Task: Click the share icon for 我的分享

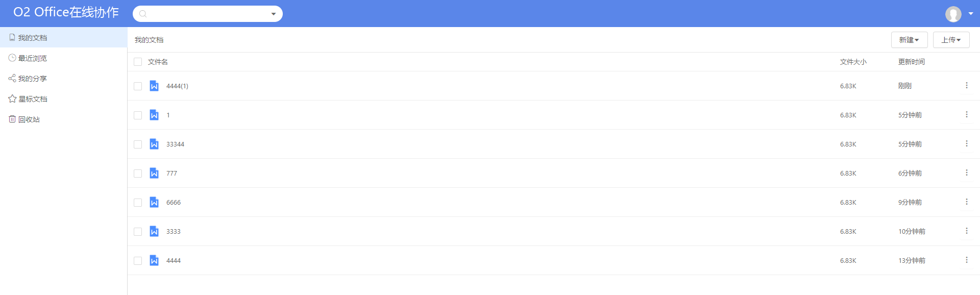Action: [x=12, y=78]
